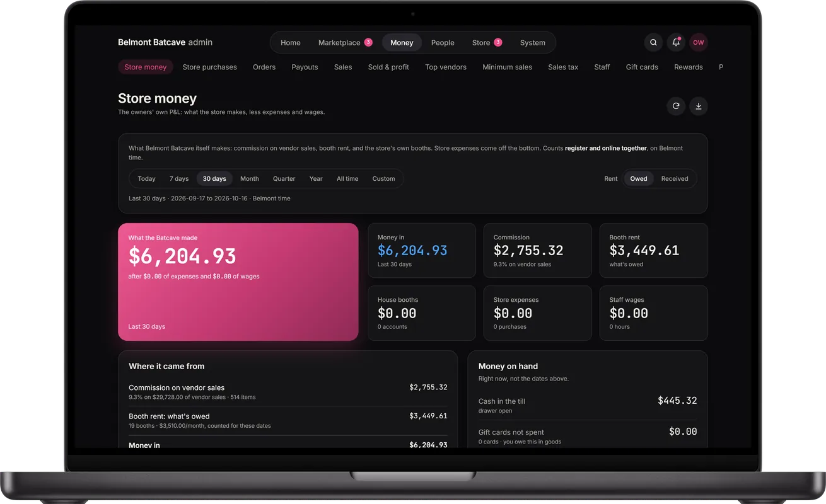This screenshot has height=504, width=826.
Task: Choose the 7 days range
Action: pyautogui.click(x=179, y=178)
